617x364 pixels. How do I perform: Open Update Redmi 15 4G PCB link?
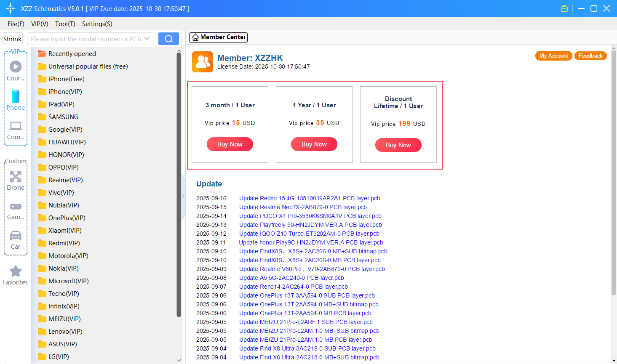[x=310, y=198]
